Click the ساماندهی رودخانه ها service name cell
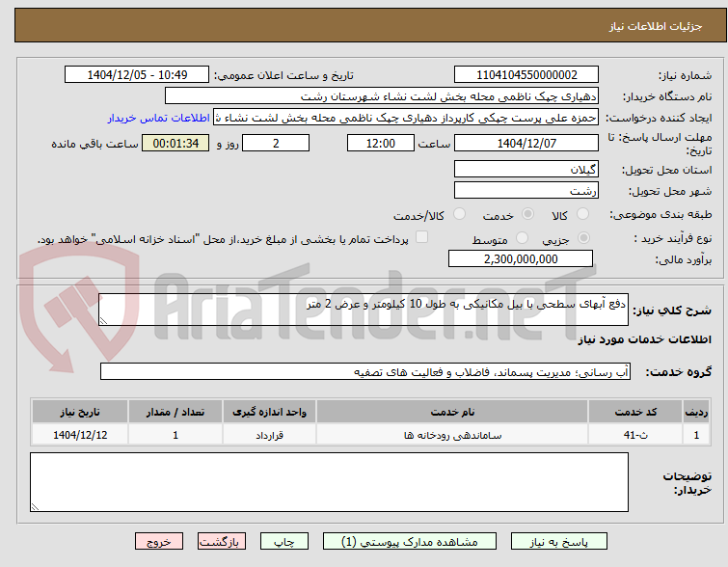The height and width of the screenshot is (567, 728). click(452, 435)
